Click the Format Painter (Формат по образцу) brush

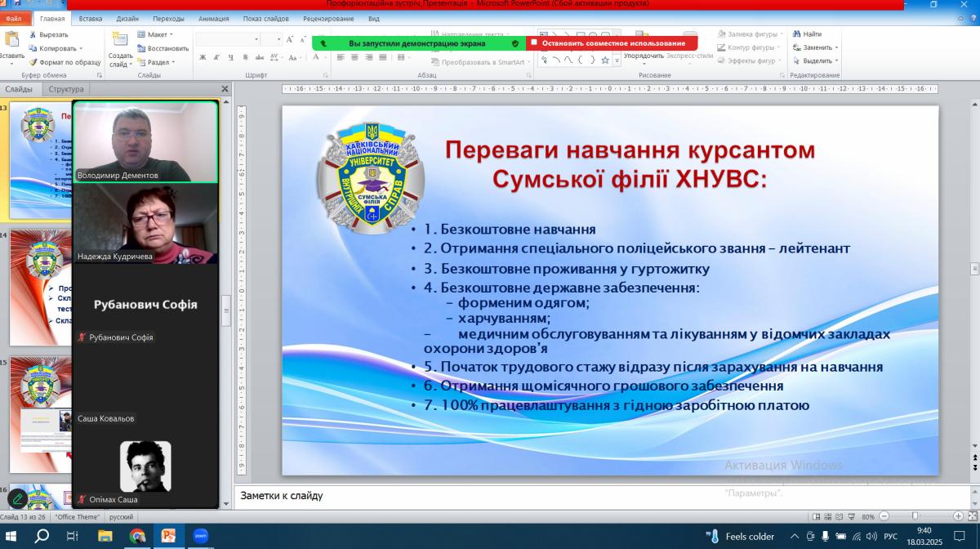[x=65, y=61]
